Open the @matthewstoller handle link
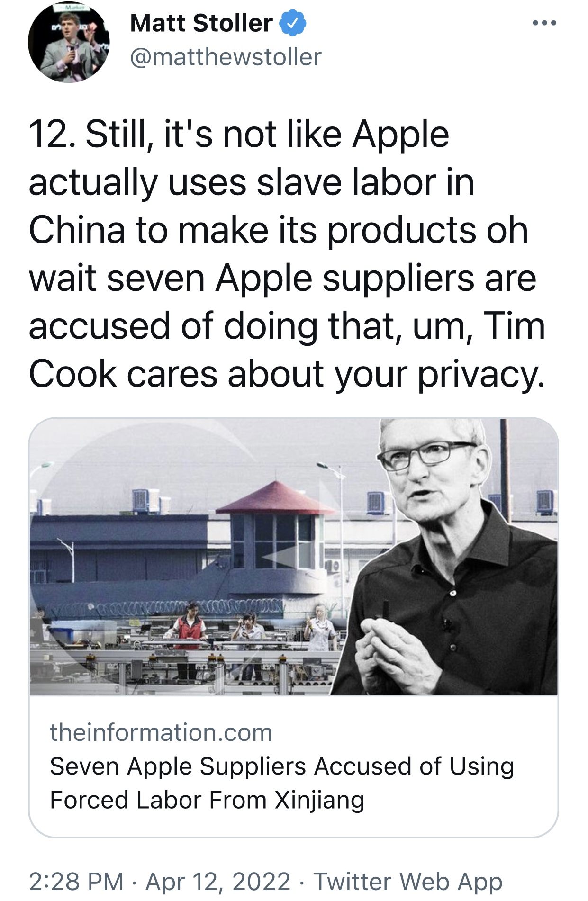This screenshot has width=588, height=901. click(226, 57)
